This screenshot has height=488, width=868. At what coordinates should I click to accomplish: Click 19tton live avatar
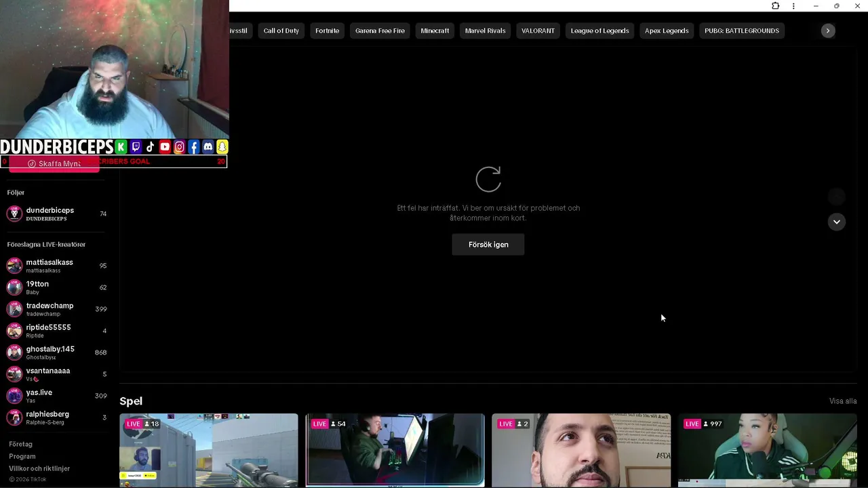(x=14, y=287)
